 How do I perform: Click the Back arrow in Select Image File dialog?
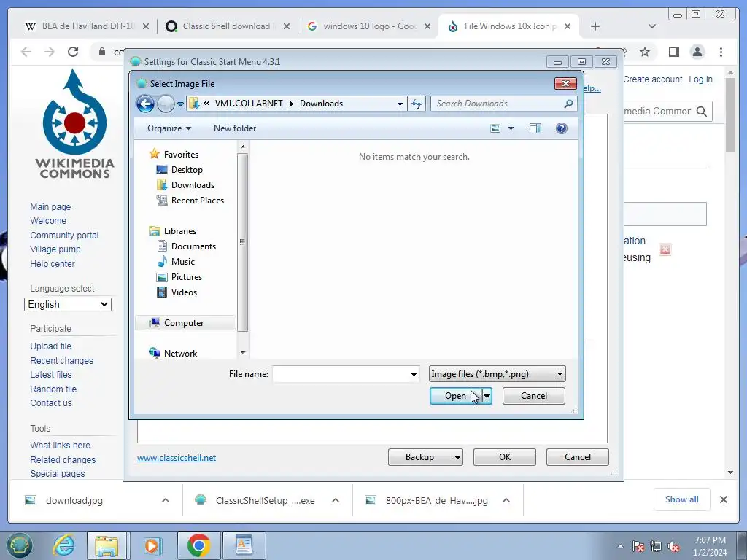point(145,104)
